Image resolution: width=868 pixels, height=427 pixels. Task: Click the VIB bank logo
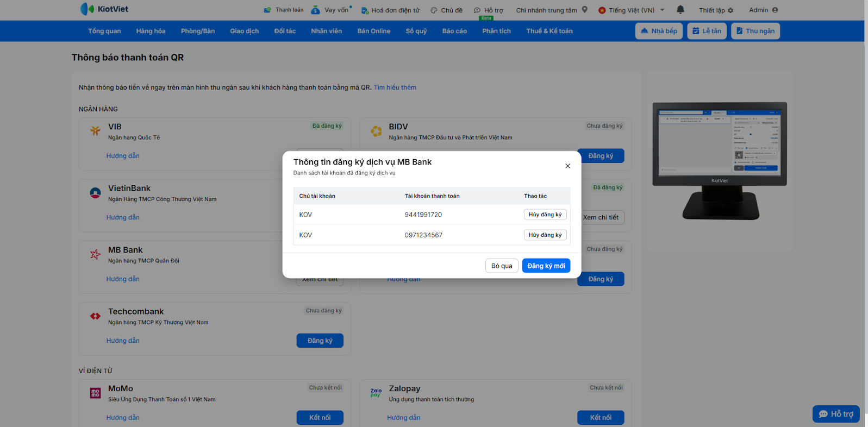(95, 131)
